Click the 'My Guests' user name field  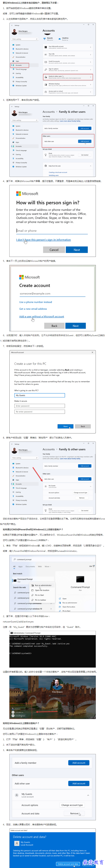click(x=40, y=395)
